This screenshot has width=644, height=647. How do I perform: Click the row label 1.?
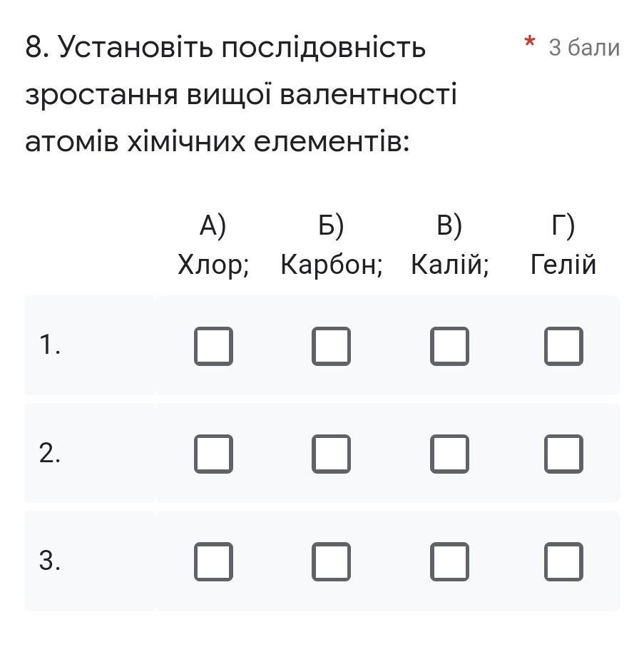point(49,346)
